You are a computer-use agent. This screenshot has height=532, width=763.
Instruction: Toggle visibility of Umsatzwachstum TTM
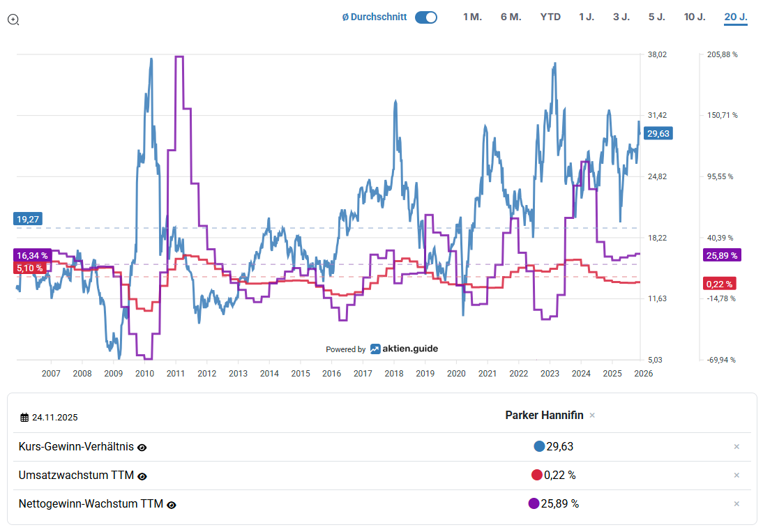pyautogui.click(x=142, y=476)
